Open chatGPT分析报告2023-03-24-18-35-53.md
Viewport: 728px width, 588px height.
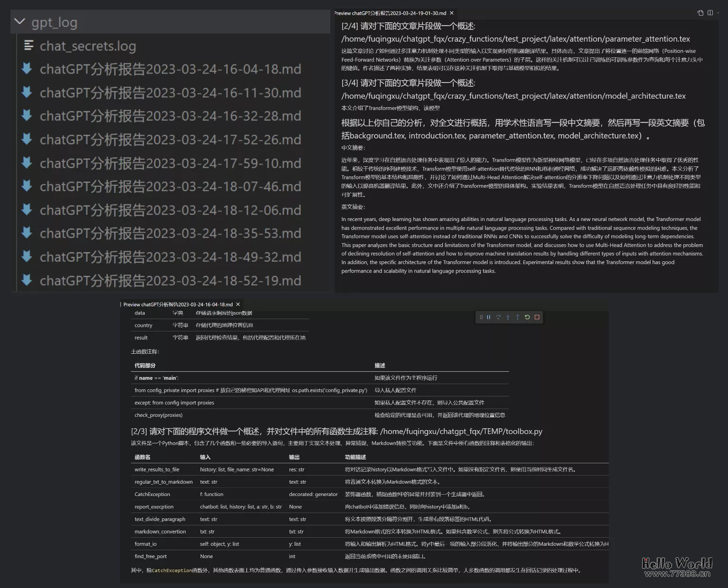[170, 234]
